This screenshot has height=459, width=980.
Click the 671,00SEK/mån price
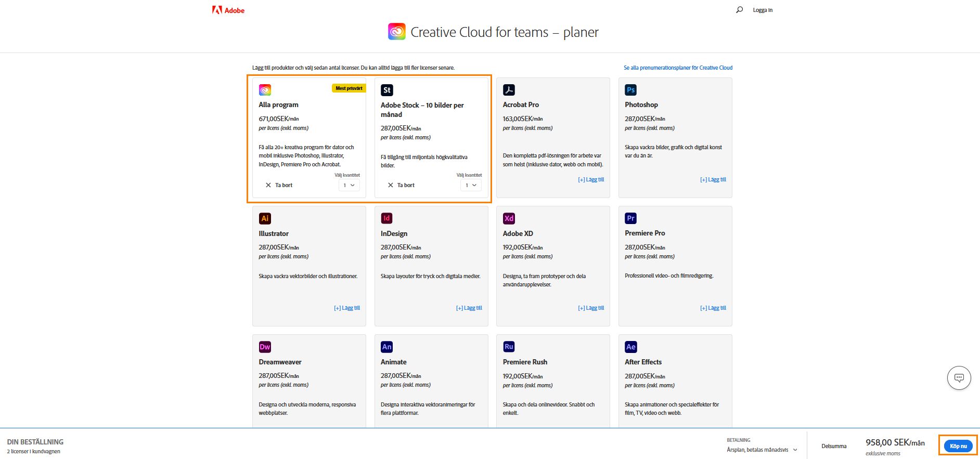pos(279,119)
